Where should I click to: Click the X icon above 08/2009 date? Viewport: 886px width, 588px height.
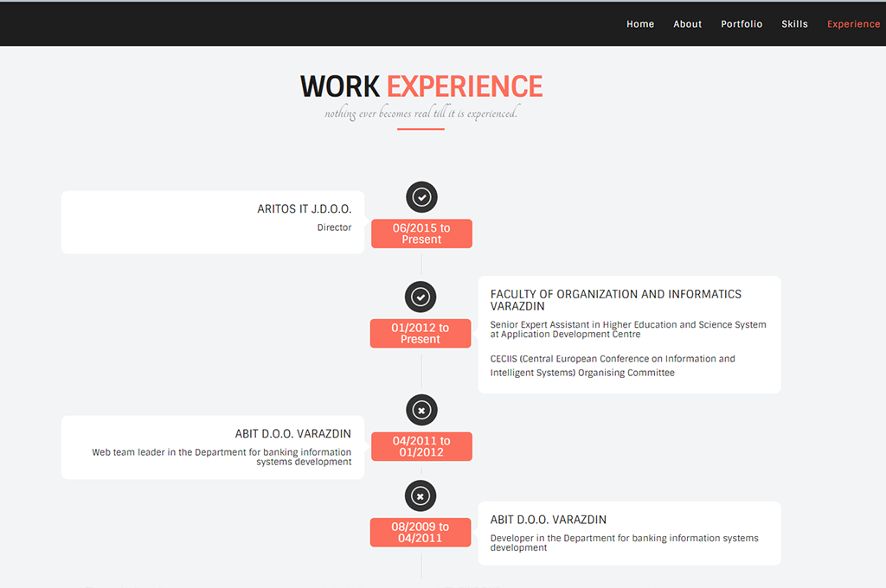point(421,496)
